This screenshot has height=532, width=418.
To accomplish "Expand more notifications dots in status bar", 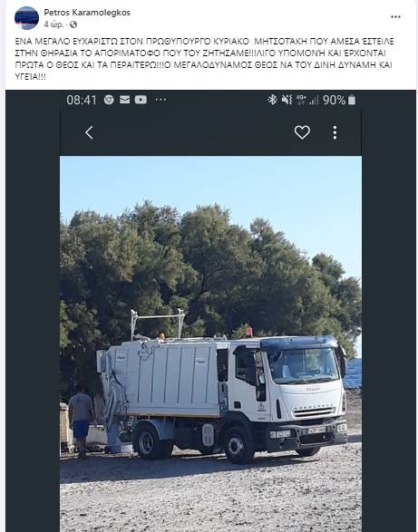I will (x=160, y=100).
